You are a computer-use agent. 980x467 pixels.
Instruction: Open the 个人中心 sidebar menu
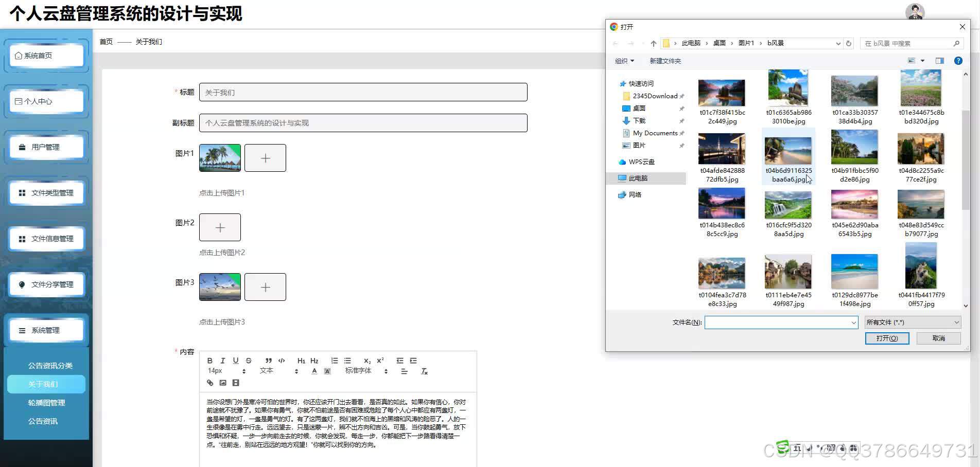(x=46, y=101)
